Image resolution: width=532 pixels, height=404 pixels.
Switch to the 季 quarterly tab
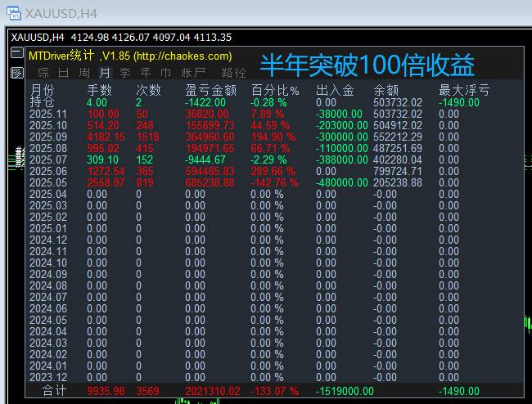click(125, 73)
